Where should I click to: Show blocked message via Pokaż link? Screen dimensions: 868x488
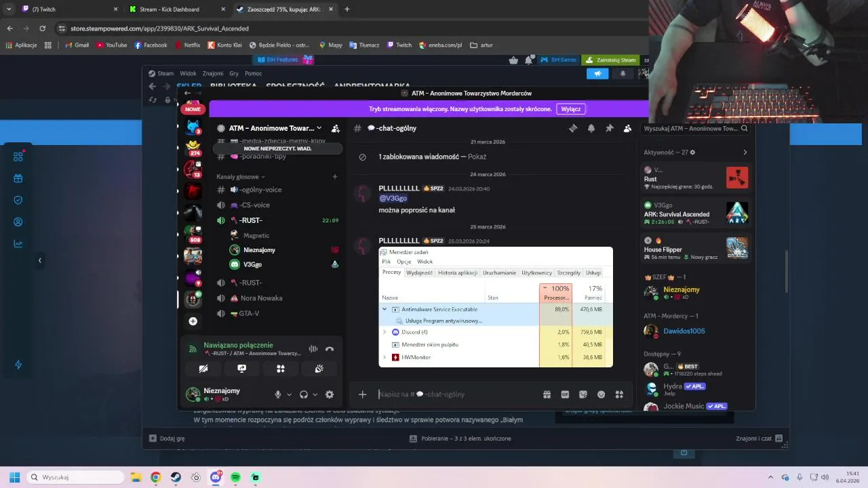(x=477, y=157)
